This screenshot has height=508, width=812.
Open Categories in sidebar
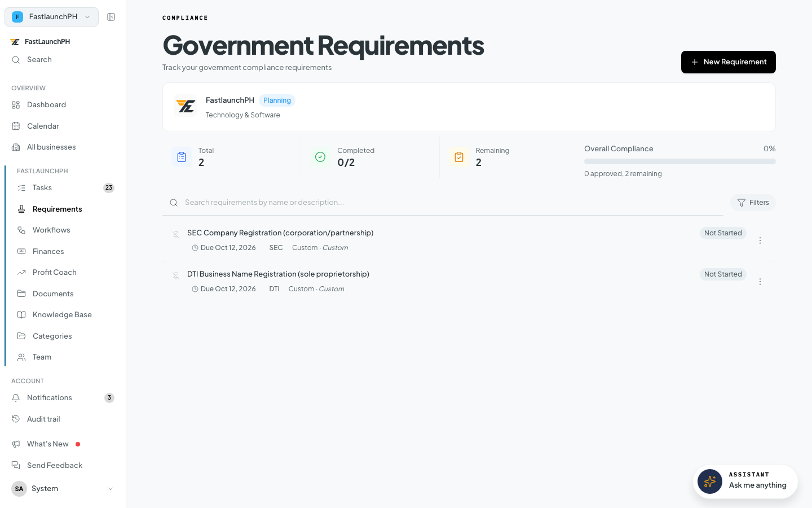(x=65, y=336)
